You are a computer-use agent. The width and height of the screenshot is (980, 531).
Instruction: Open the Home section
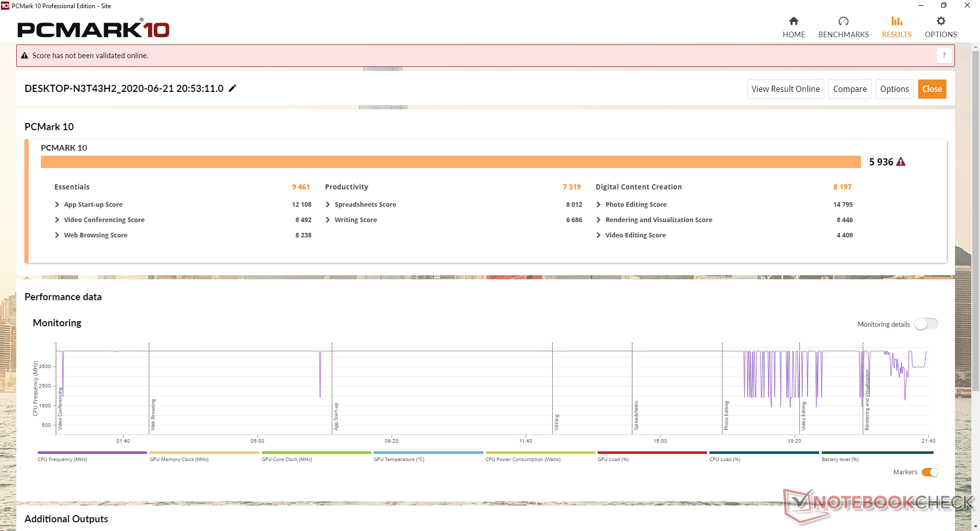click(794, 28)
